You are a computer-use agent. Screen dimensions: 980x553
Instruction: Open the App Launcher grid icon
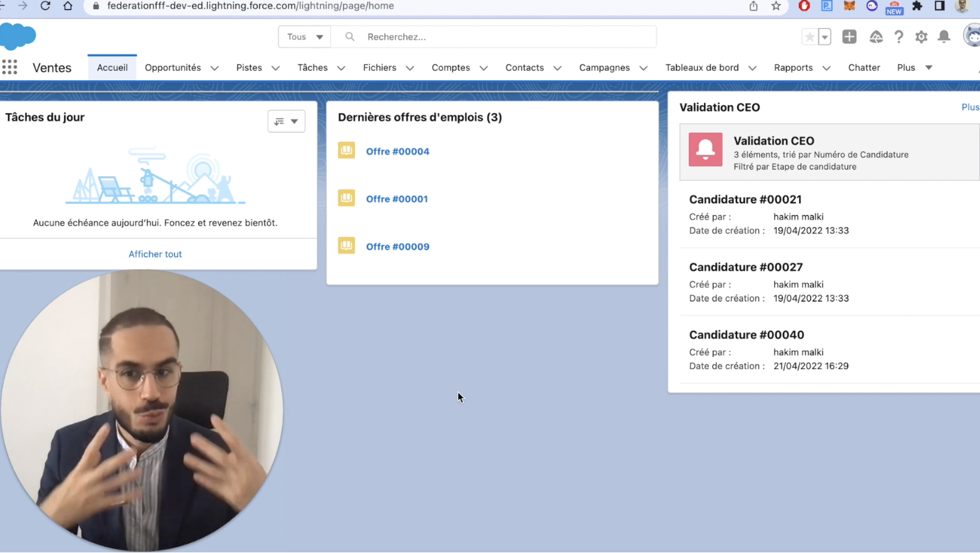9,68
